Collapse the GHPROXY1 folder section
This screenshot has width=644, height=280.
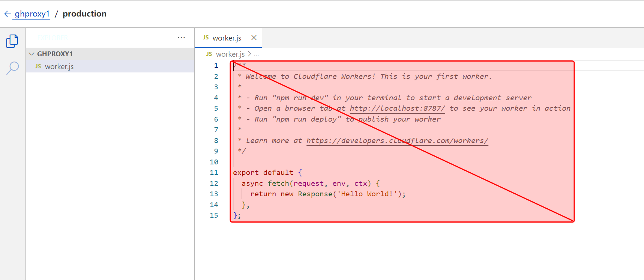tap(32, 54)
